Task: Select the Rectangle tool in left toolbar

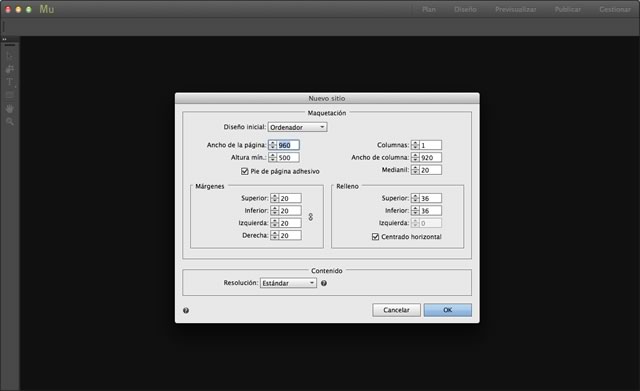Action: tap(9, 95)
